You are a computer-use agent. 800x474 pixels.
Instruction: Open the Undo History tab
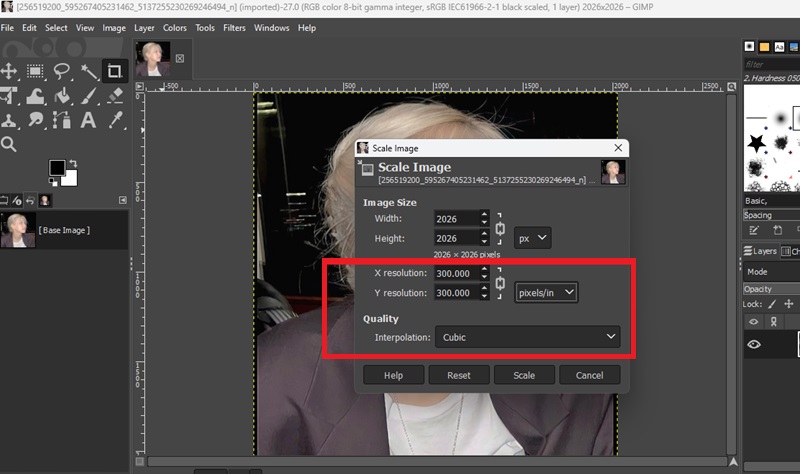click(x=31, y=201)
